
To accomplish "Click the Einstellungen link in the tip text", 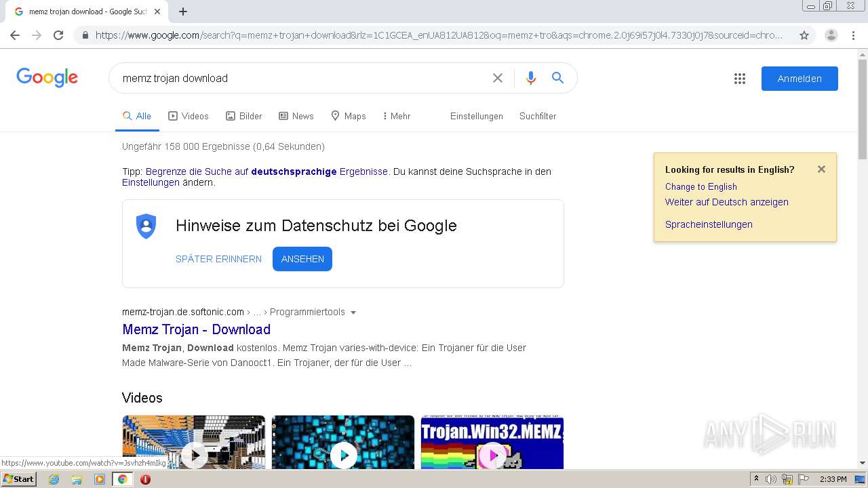I will pyautogui.click(x=151, y=182).
